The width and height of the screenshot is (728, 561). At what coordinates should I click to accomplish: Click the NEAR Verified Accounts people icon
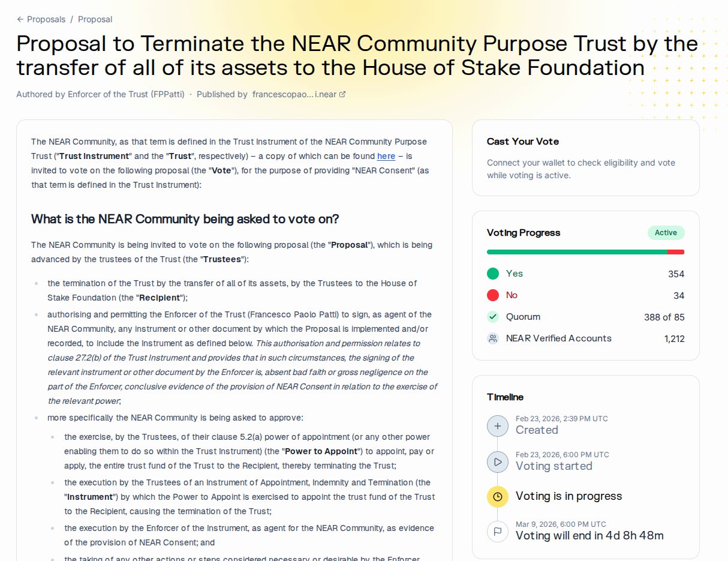point(493,338)
